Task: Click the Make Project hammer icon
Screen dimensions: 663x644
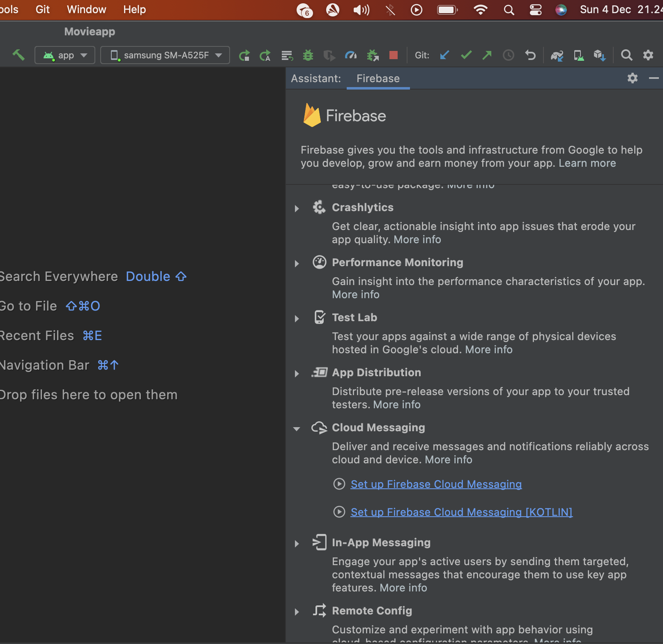Action: click(x=18, y=55)
